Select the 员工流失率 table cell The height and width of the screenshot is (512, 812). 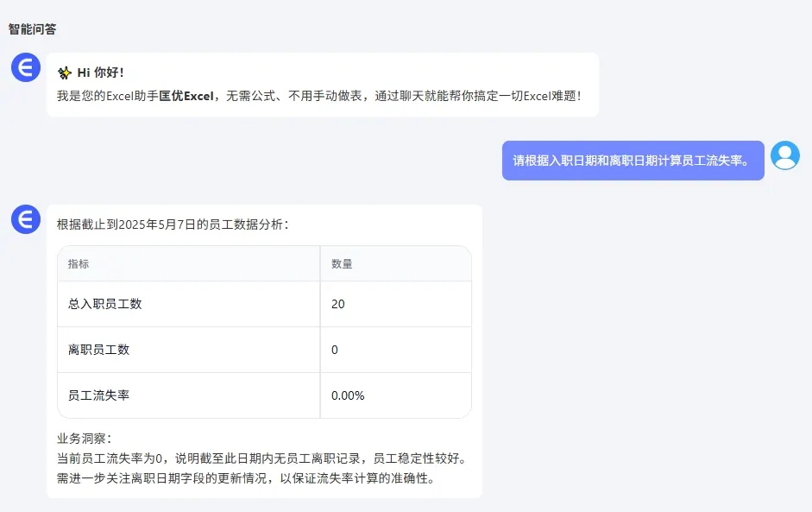pyautogui.click(x=188, y=395)
